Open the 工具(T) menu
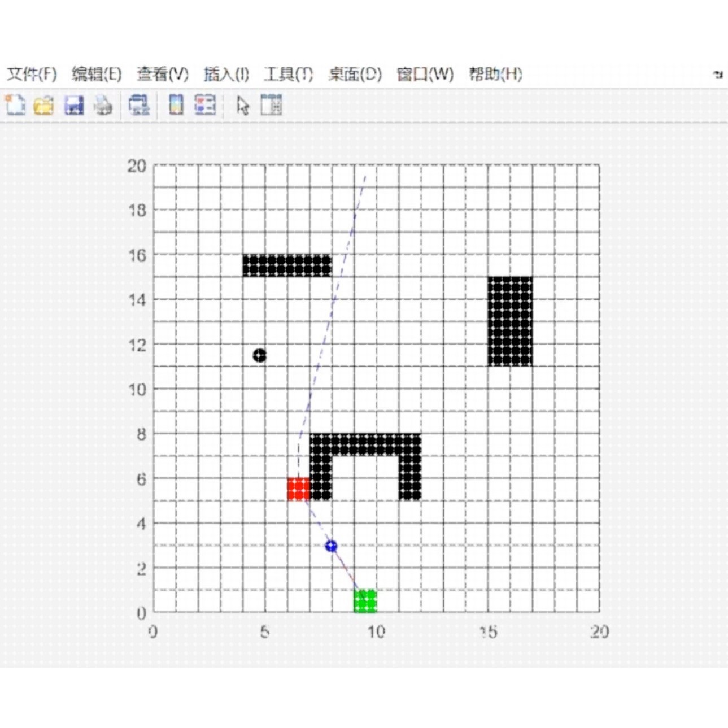This screenshot has height=728, width=728. (x=289, y=74)
